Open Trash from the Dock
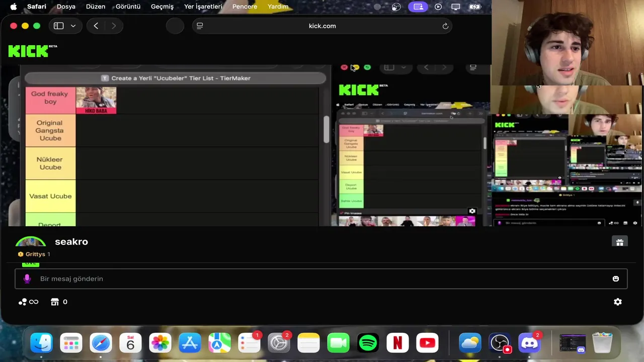 click(602, 343)
